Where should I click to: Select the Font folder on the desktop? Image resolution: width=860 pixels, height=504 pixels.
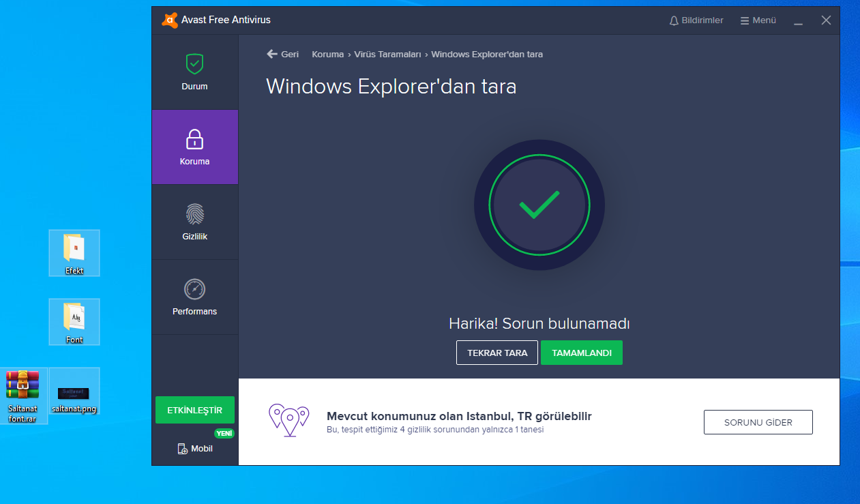point(74,322)
